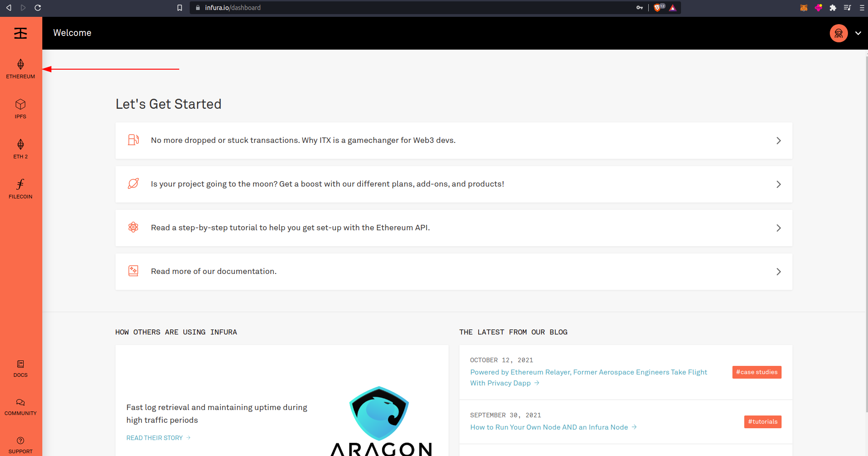The image size is (868, 456).
Task: Open the plans and add-ons card
Action: [454, 184]
